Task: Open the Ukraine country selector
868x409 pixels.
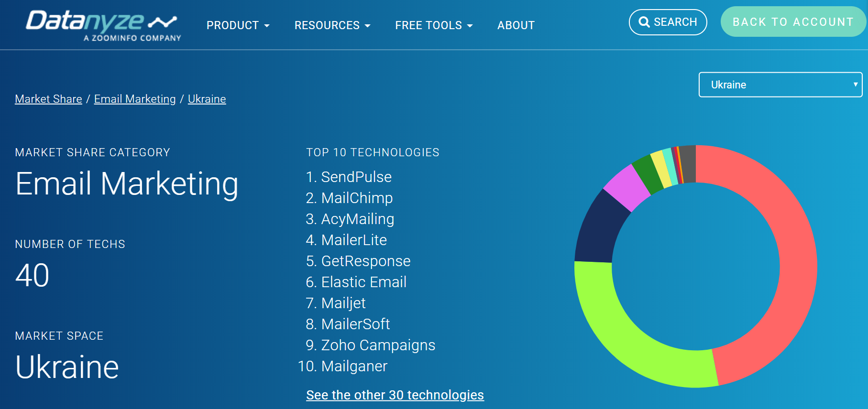Action: [780, 85]
